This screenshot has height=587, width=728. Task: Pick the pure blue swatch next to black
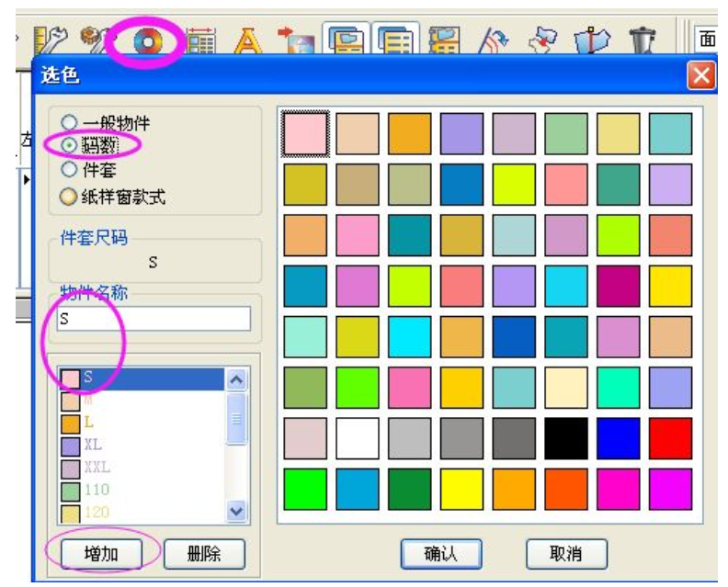pos(618,438)
